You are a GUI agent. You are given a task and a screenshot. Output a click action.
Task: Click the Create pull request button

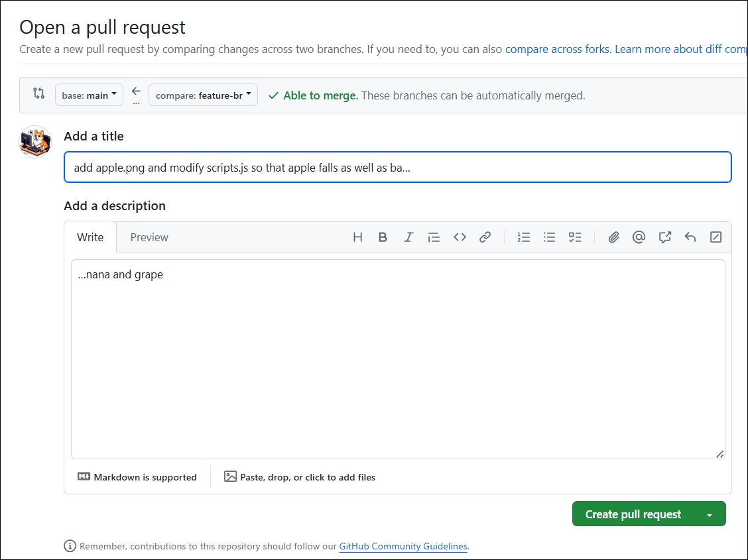(x=633, y=514)
